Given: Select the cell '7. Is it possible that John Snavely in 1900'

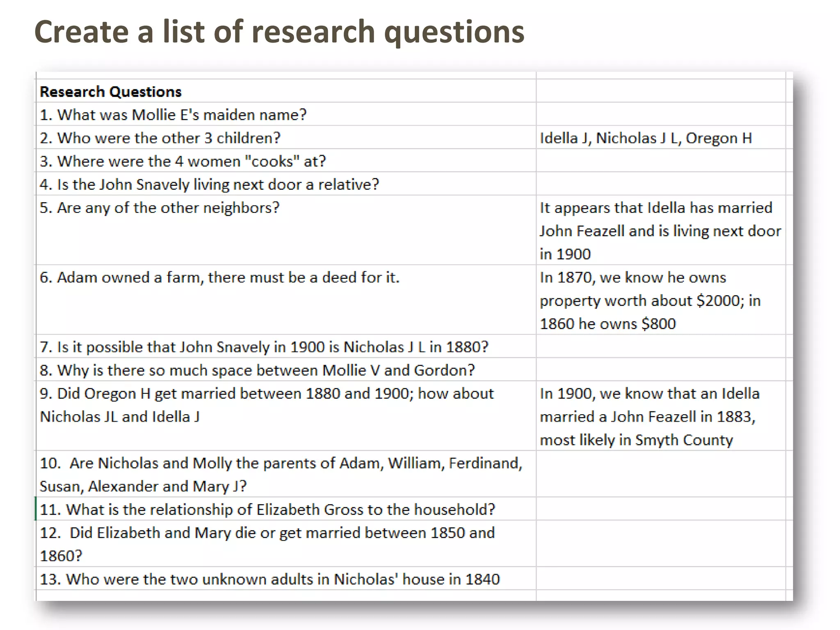Looking at the screenshot, I should (286, 346).
